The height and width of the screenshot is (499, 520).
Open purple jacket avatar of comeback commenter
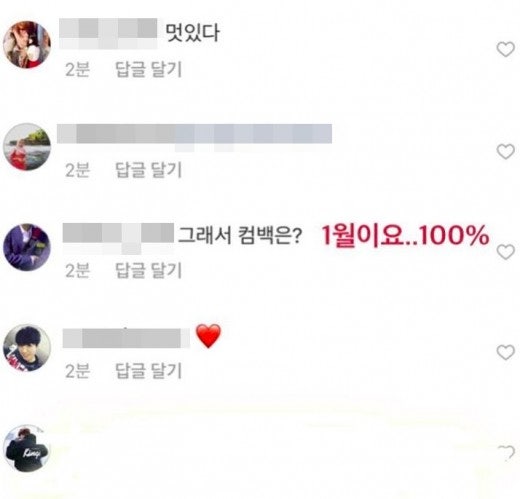(27, 247)
